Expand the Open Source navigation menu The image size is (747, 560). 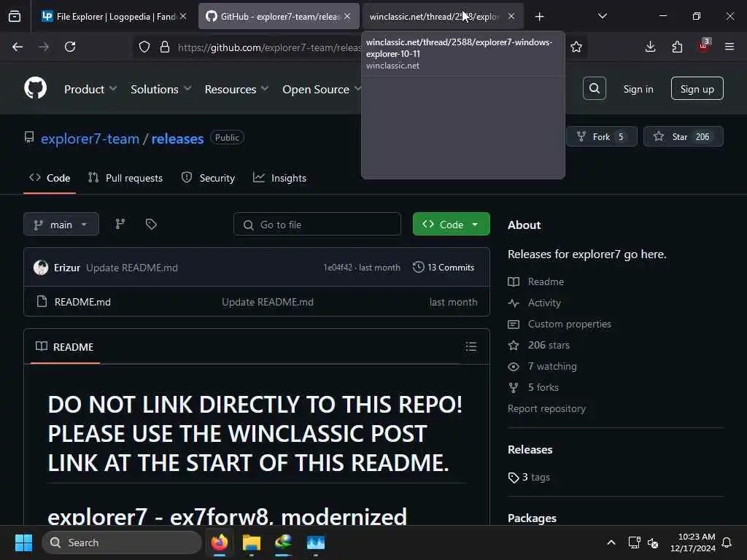pos(322,89)
